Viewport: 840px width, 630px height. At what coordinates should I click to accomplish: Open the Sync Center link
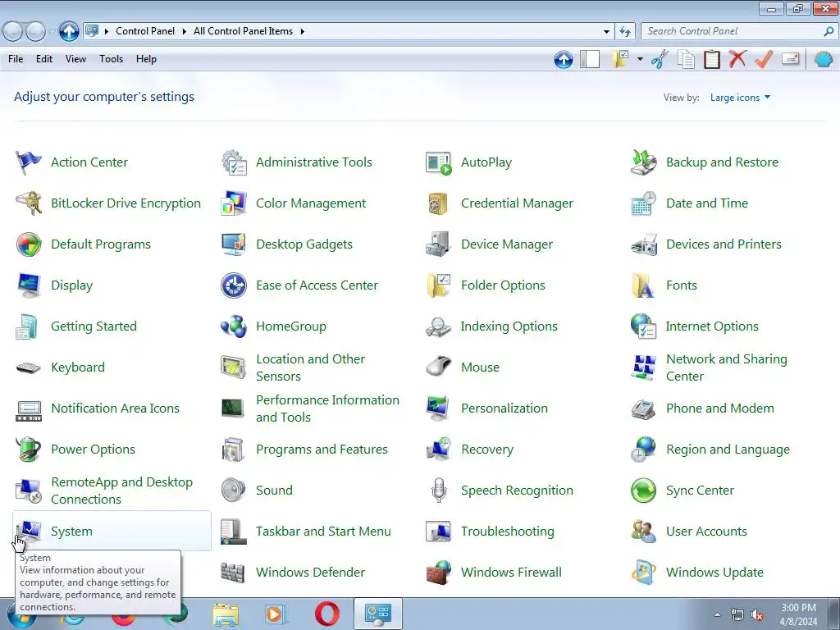700,491
